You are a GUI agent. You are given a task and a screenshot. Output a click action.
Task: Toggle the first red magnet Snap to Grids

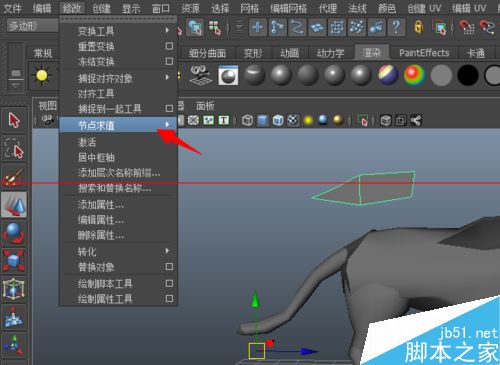[x=467, y=27]
